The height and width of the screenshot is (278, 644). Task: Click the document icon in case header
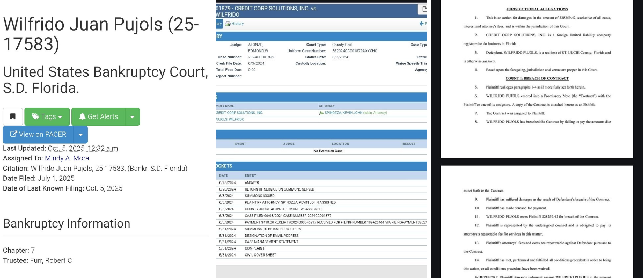(x=425, y=9)
